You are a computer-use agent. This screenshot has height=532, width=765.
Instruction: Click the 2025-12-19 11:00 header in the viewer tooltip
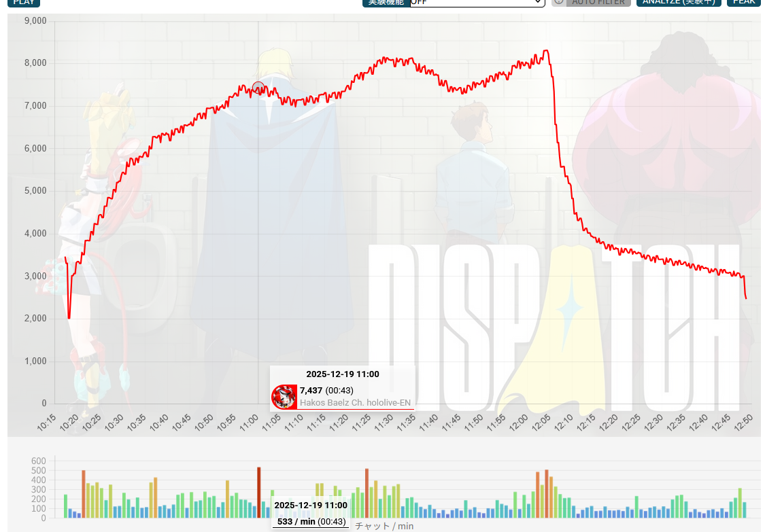coord(343,374)
